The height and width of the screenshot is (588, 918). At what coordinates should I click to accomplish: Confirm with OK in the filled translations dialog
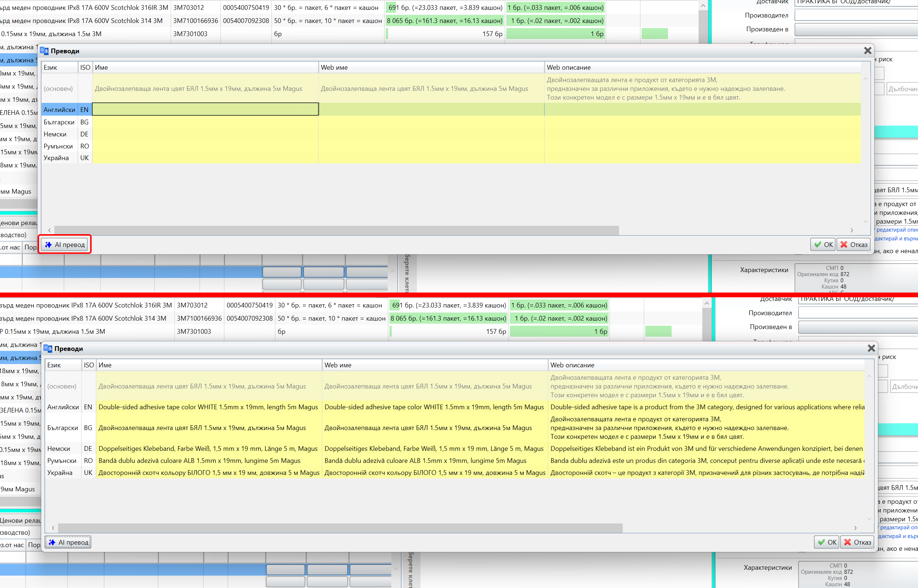827,542
